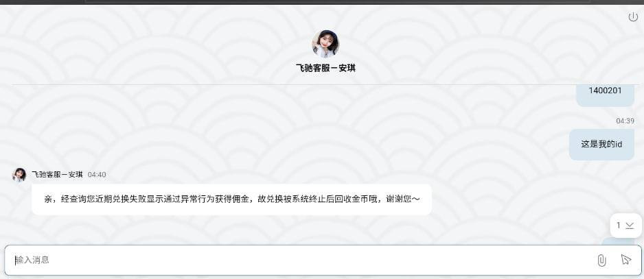Click the power icon to exit chat
Viewport: 644px width, 279px height.
[x=633, y=17]
